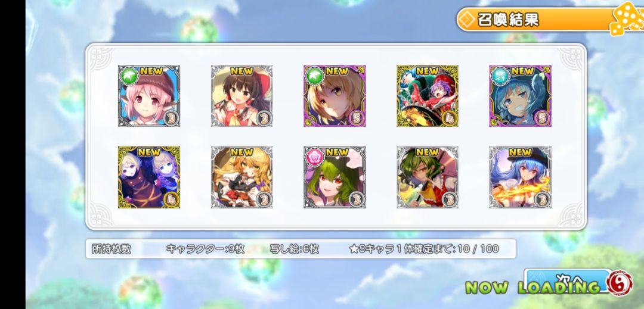Tap the yin-yang orb icon

620,283
